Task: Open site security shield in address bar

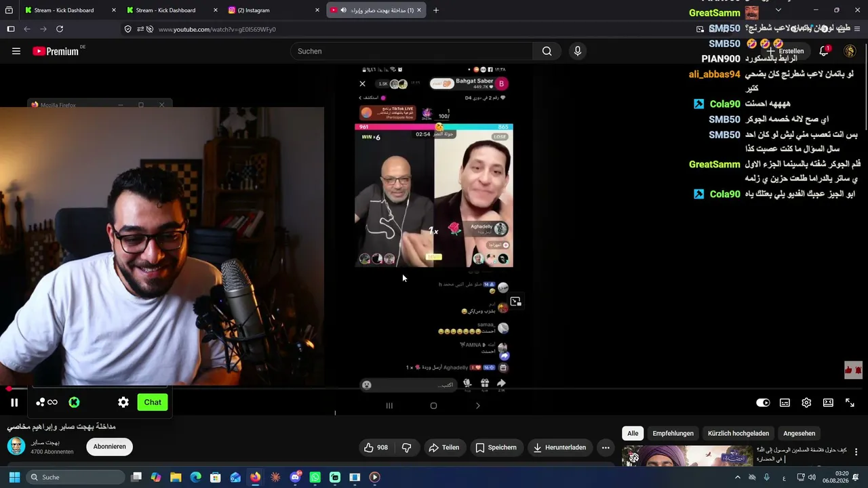Action: point(127,29)
